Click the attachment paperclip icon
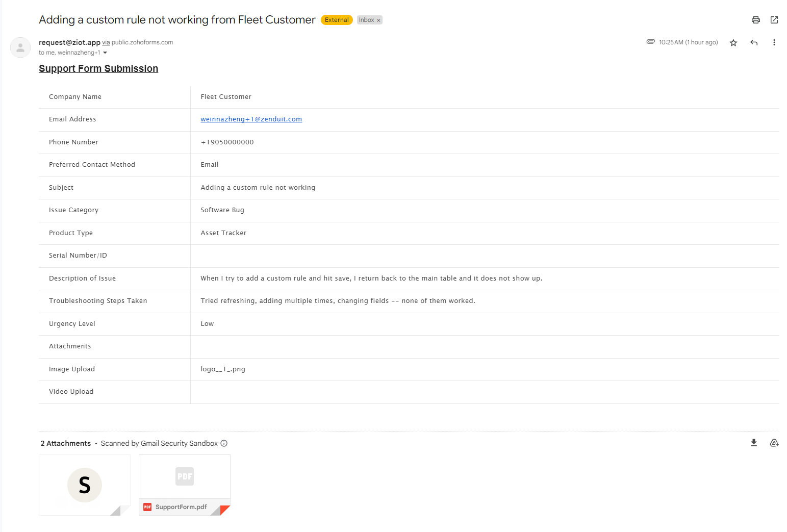This screenshot has height=532, width=787. point(650,42)
